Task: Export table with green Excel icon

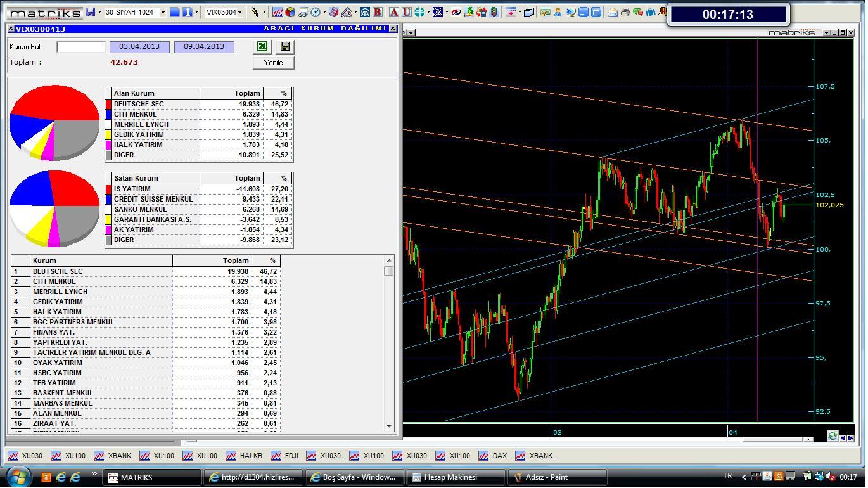Action: pyautogui.click(x=262, y=46)
